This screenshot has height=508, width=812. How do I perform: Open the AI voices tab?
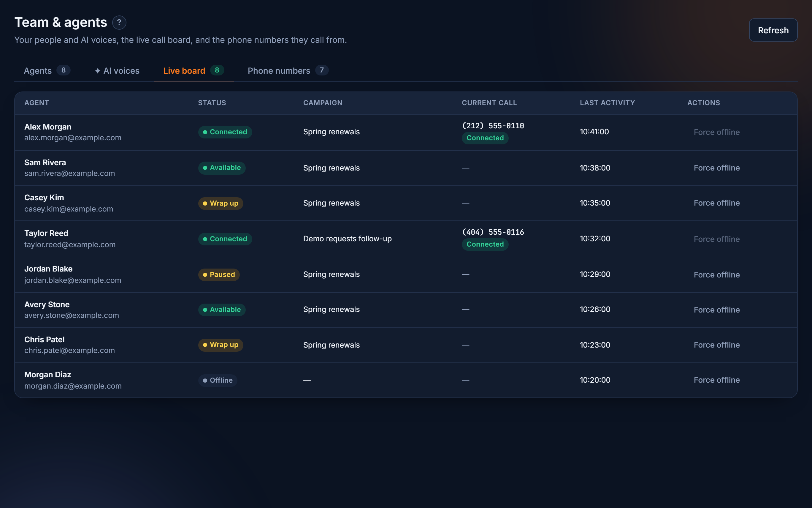click(x=117, y=71)
